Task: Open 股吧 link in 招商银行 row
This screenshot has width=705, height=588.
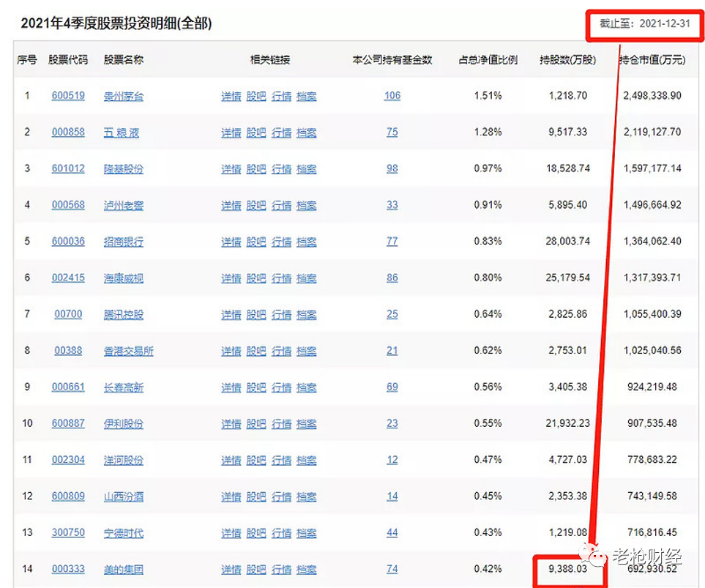Action: [x=256, y=242]
